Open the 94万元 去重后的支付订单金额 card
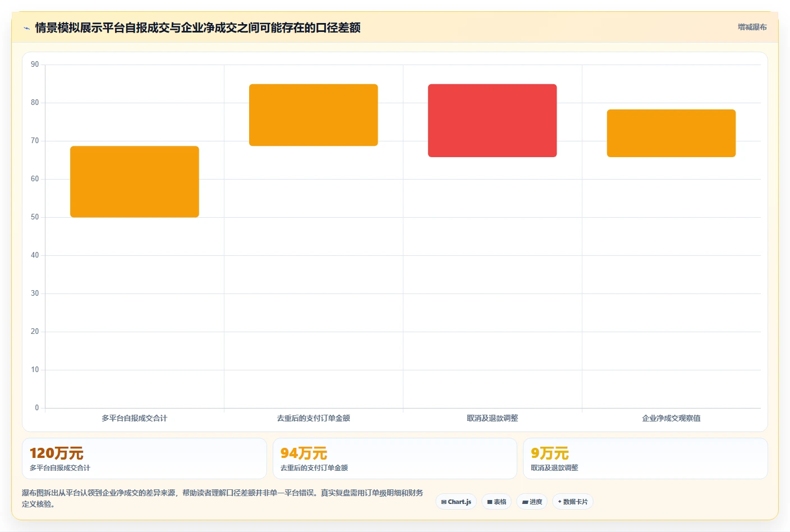 pos(395,458)
